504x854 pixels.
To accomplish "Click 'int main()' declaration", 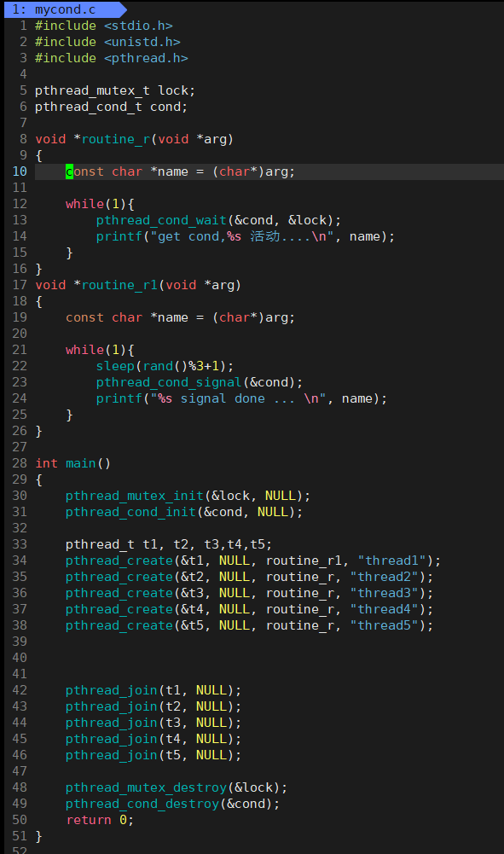I will pos(73,463).
